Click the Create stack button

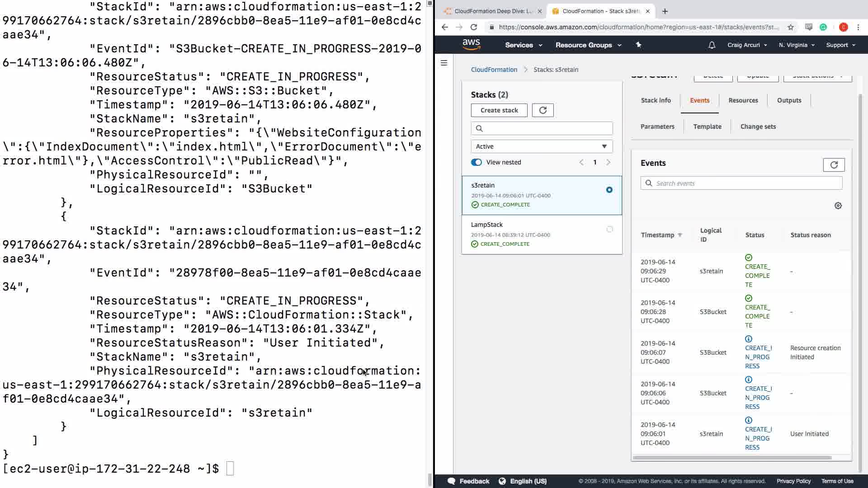499,110
